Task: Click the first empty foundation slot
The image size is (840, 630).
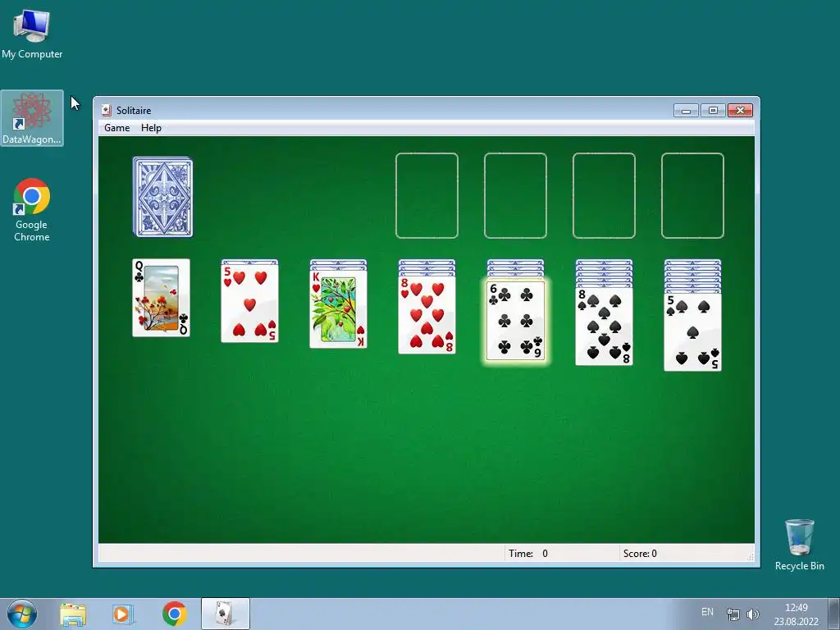Action: [x=427, y=195]
